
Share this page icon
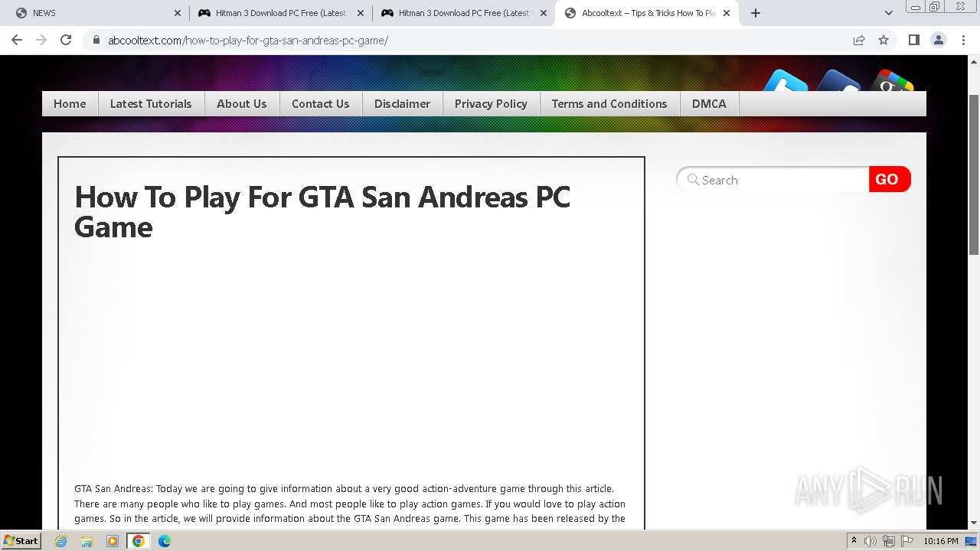point(859,40)
